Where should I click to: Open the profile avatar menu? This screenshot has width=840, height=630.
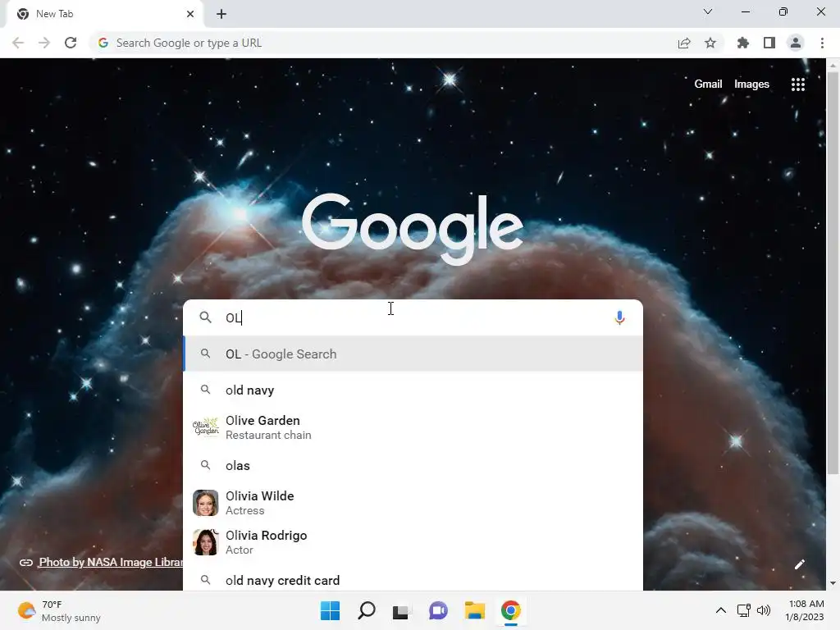pyautogui.click(x=796, y=43)
